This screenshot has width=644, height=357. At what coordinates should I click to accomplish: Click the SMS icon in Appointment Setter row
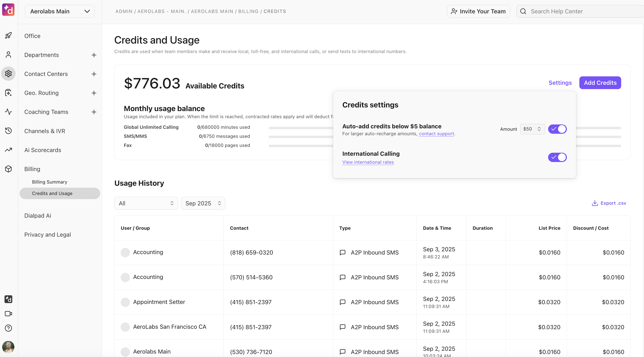tap(343, 302)
